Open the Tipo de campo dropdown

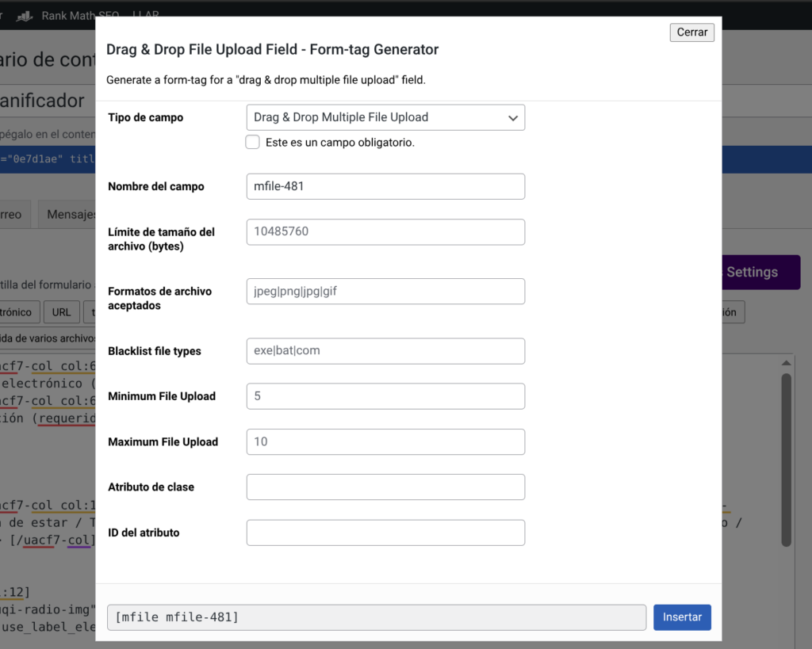point(385,117)
